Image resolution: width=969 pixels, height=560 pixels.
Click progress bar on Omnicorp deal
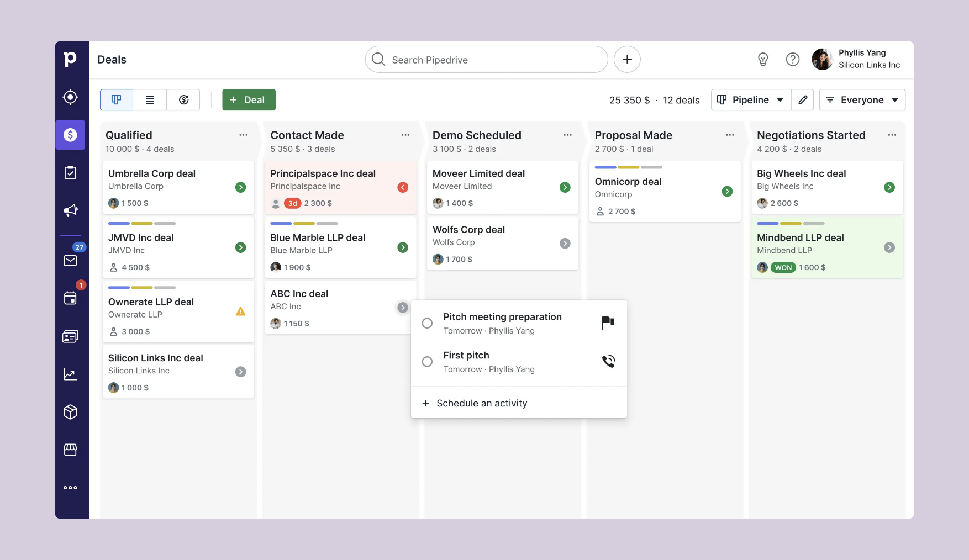(x=629, y=167)
